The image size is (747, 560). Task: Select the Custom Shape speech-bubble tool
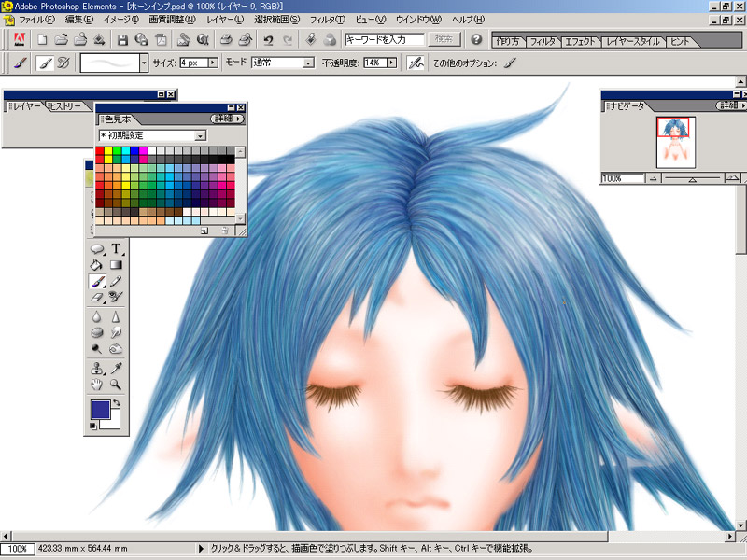(x=97, y=249)
